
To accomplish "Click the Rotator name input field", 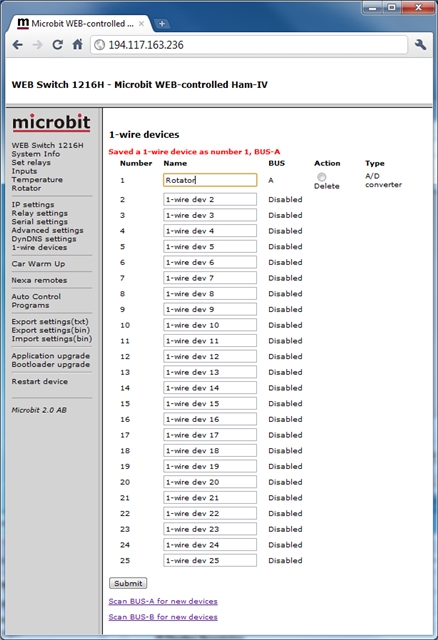I will (210, 180).
